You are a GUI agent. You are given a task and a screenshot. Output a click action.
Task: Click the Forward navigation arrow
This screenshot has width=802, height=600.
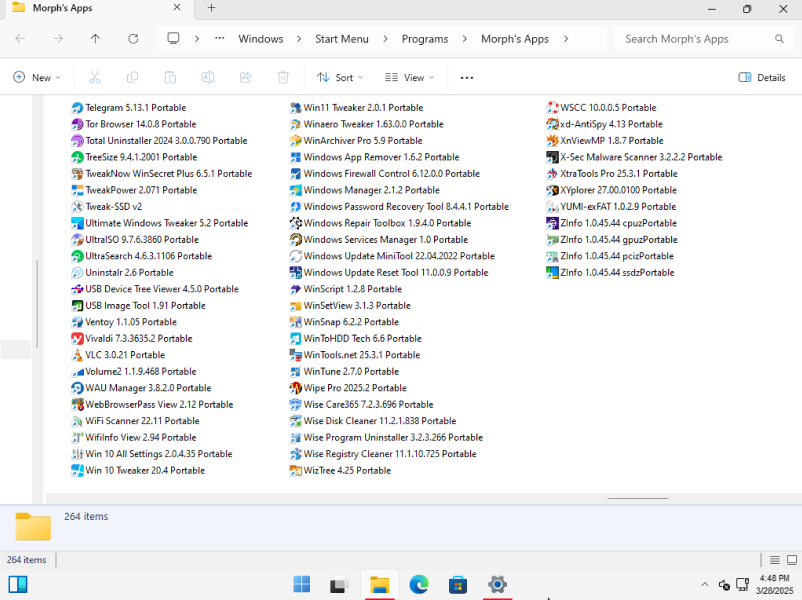point(58,39)
